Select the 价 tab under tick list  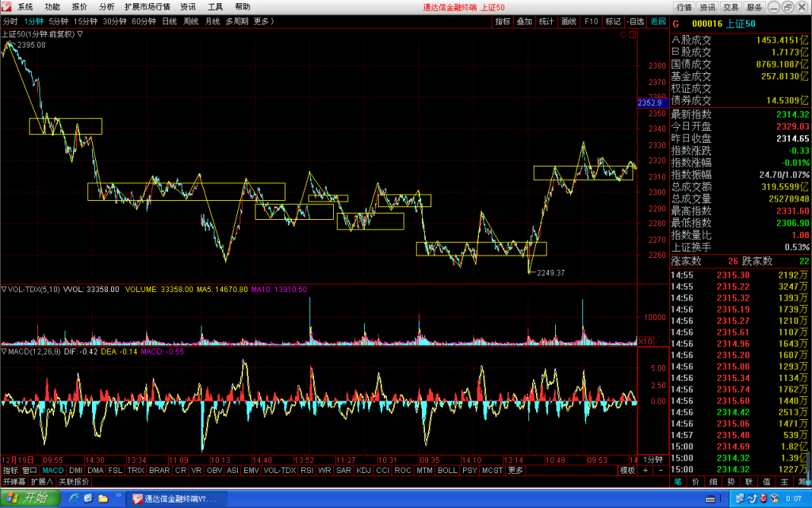[x=695, y=482]
